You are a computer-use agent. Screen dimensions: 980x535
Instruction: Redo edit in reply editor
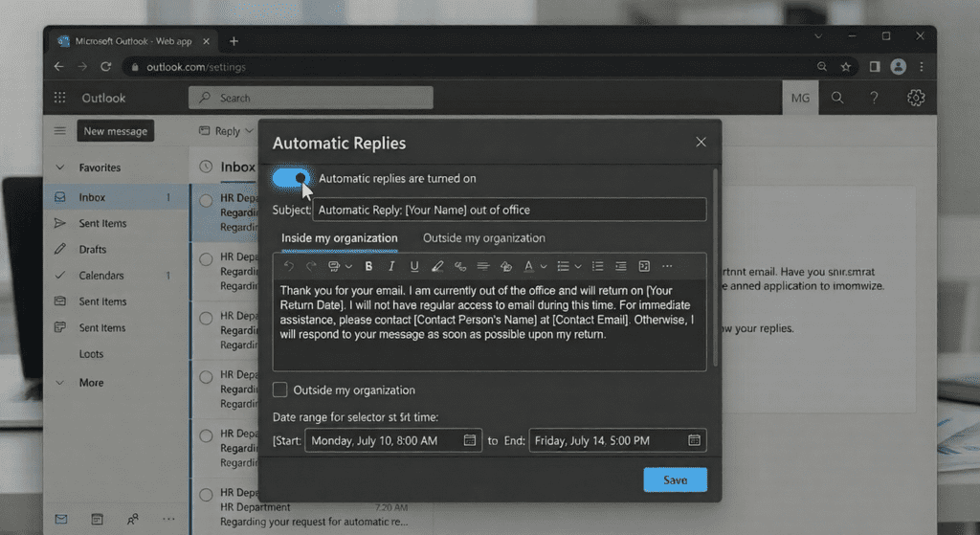(311, 266)
